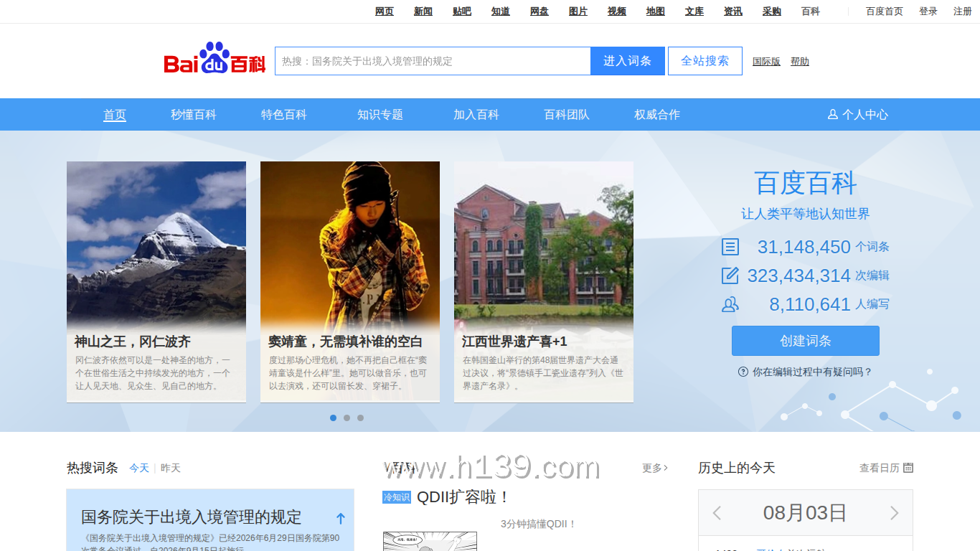This screenshot has width=980, height=551.
Task: Open 采购 in top navigation
Action: (x=772, y=11)
